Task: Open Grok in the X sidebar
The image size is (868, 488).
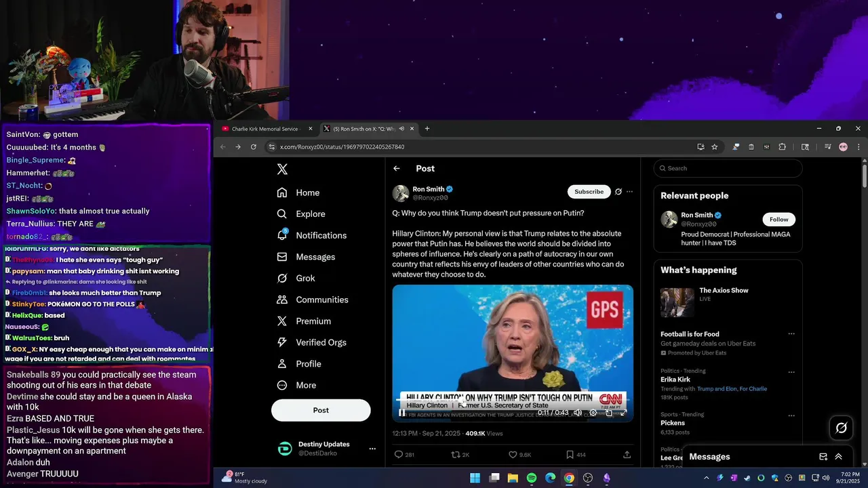Action: point(296,278)
